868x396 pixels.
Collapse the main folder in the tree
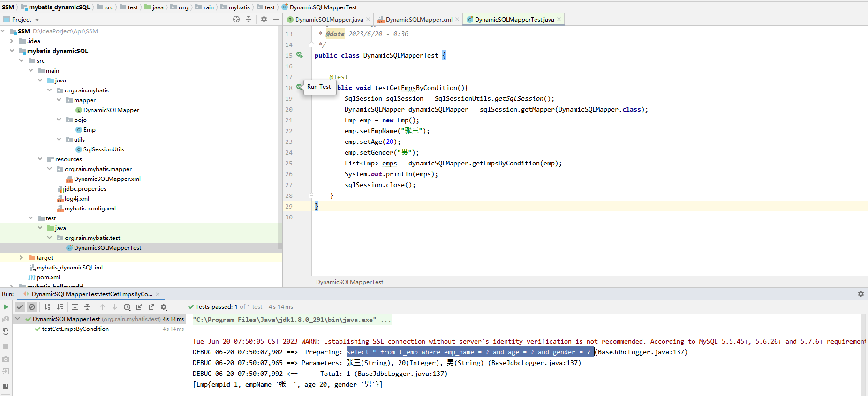pos(31,70)
